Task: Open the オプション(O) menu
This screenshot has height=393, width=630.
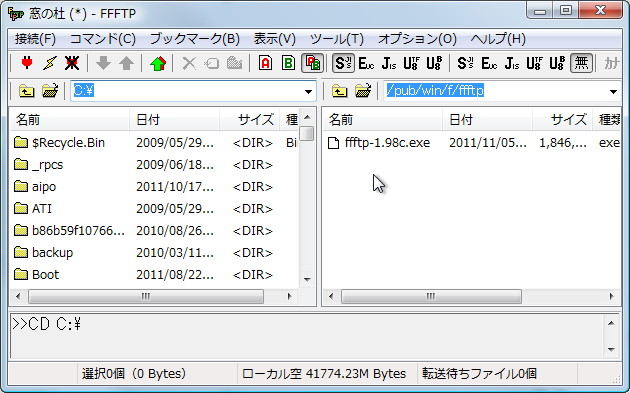Action: pos(417,39)
